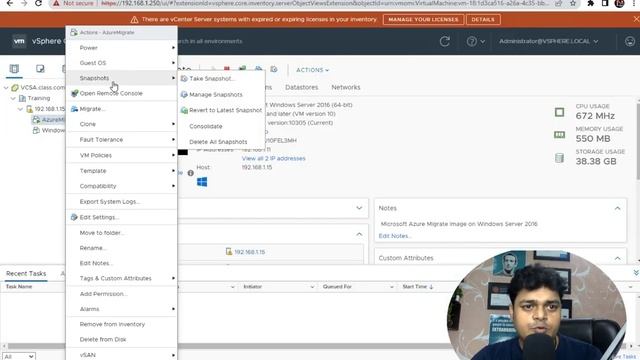Collapse the VCSA.class.com tree node
This screenshot has width=640, height=360.
tap(6, 88)
